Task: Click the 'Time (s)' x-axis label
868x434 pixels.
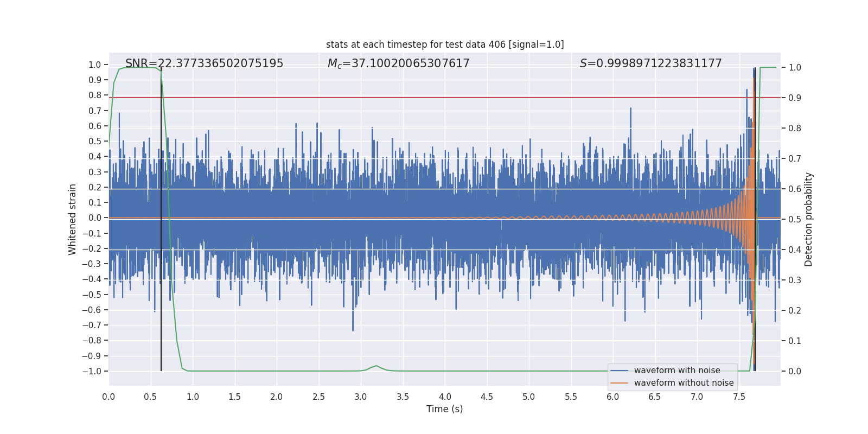Action: pyautogui.click(x=444, y=409)
